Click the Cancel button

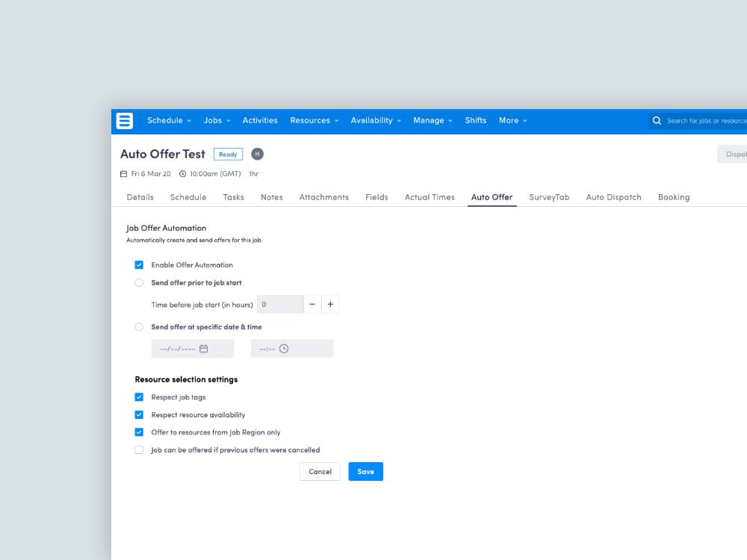[320, 471]
